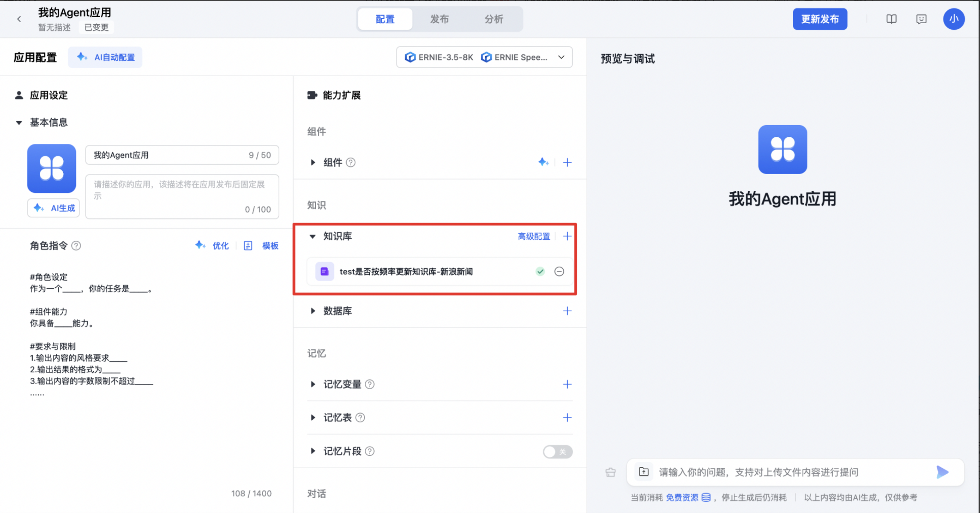Focus the app name field 我的Agent应用

point(182,155)
